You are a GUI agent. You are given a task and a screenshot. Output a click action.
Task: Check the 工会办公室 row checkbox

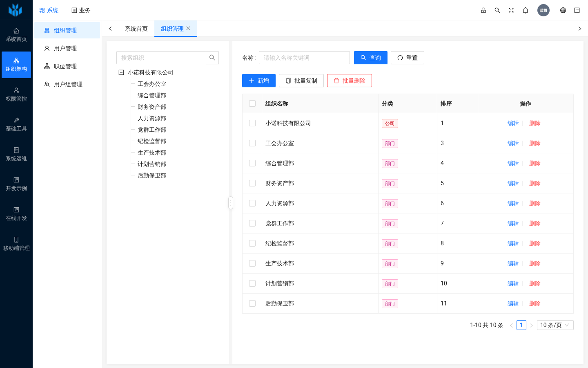[252, 143]
